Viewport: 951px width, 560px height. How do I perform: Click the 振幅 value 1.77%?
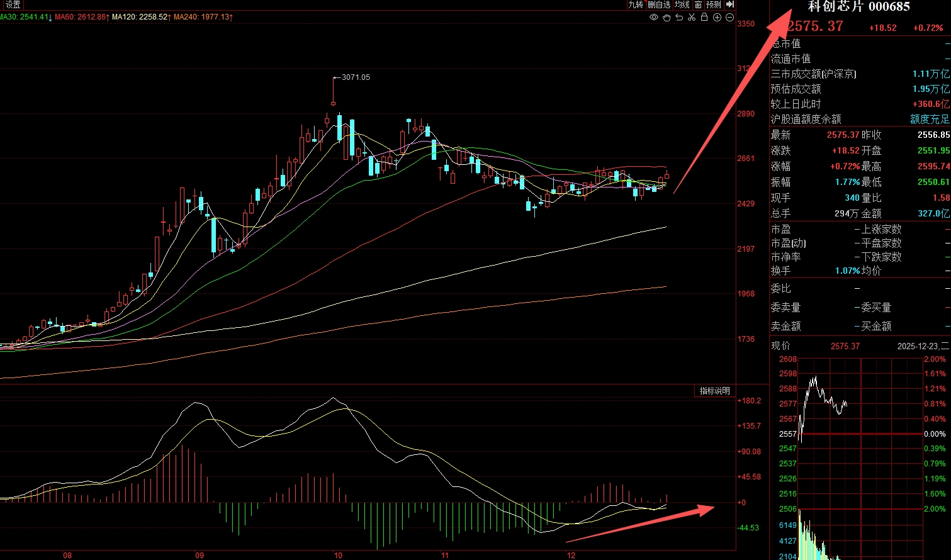(847, 182)
